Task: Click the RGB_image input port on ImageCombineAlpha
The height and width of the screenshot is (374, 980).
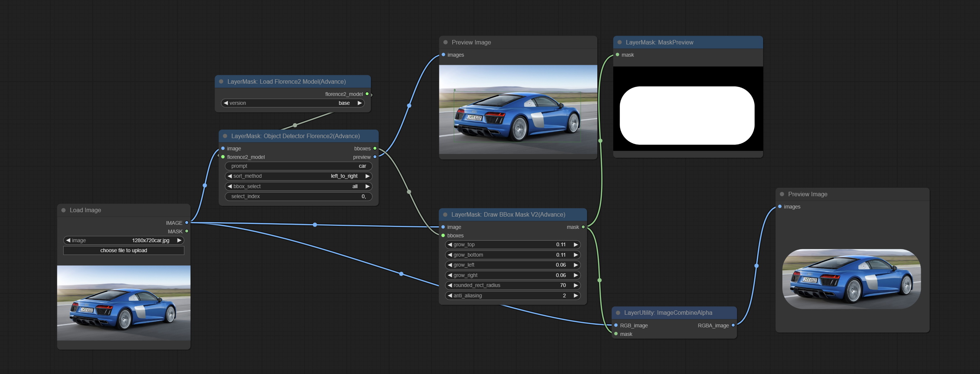Action: coord(616,325)
